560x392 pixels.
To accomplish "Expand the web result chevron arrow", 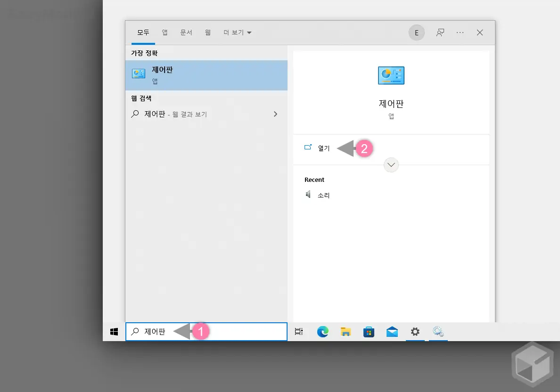I will (275, 114).
